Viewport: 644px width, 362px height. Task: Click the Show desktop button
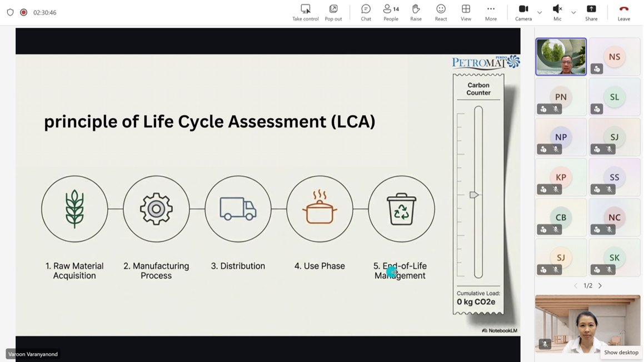coord(621,353)
